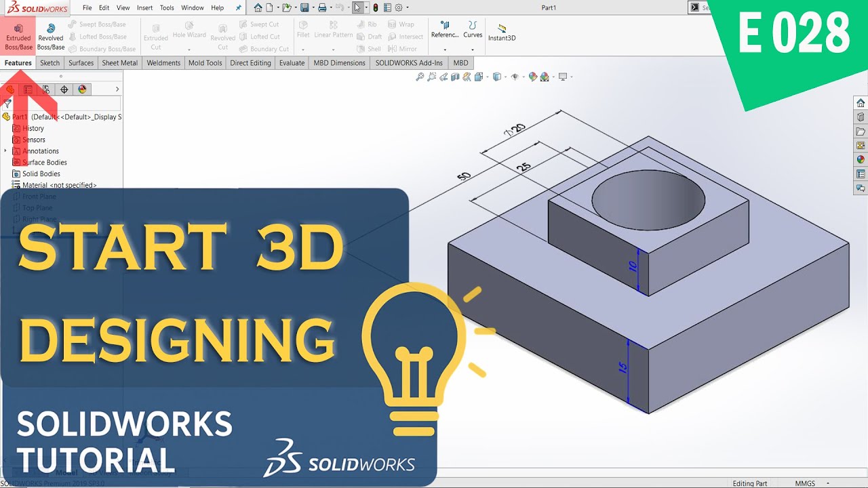Open the File menu
868x488 pixels.
[x=87, y=8]
